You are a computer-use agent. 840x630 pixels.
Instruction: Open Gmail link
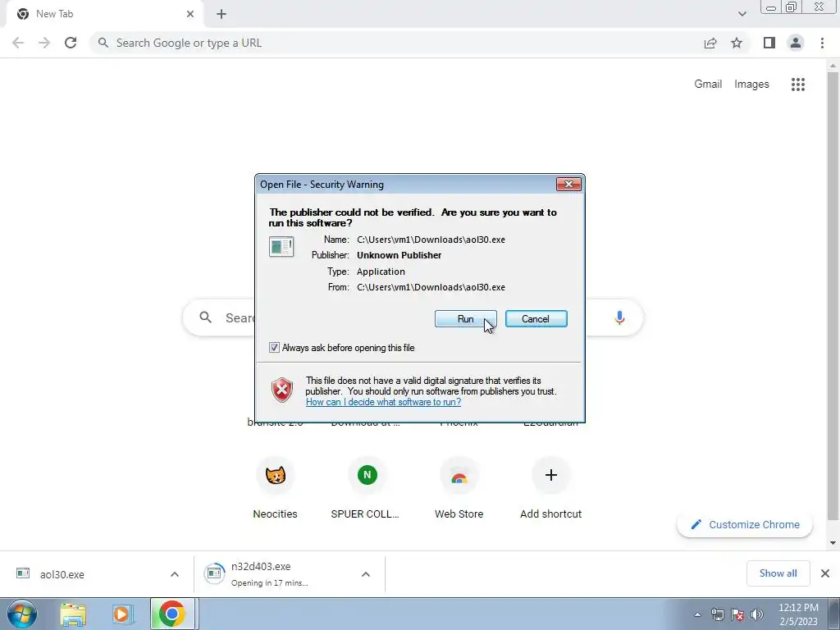708,84
